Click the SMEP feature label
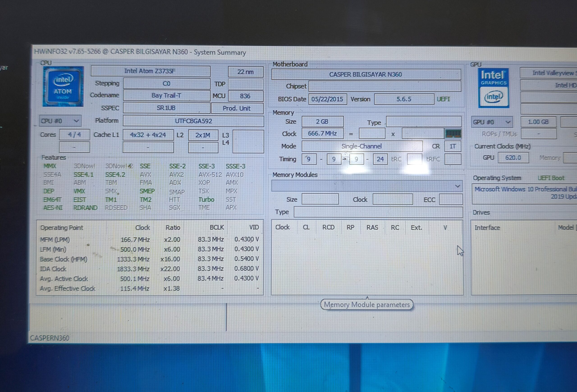Viewport: 577px width, 392px height. point(147,191)
